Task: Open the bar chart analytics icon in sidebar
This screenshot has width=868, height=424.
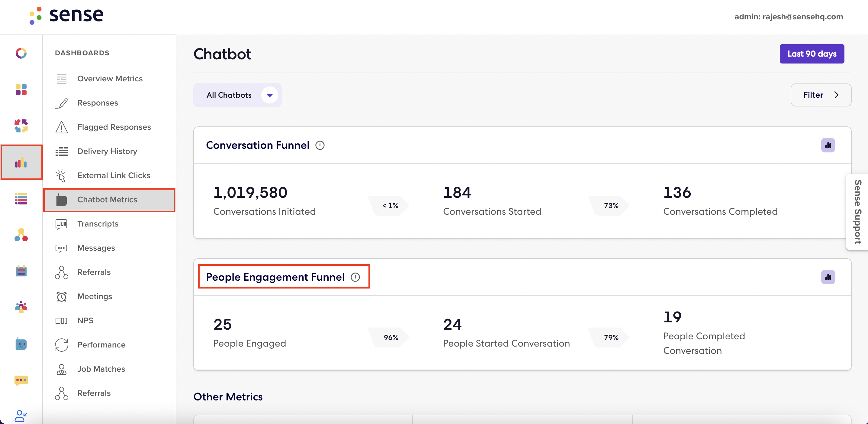Action: click(21, 163)
